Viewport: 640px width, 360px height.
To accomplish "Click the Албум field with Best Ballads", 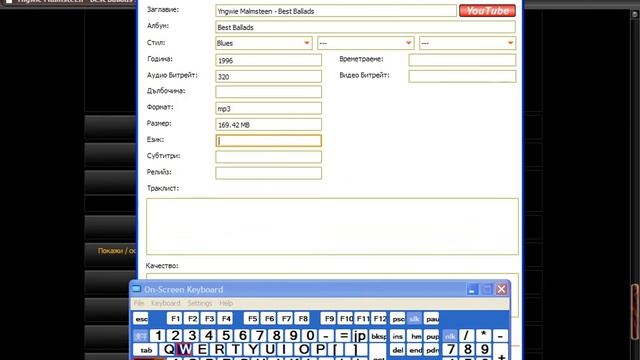I will 365,27.
